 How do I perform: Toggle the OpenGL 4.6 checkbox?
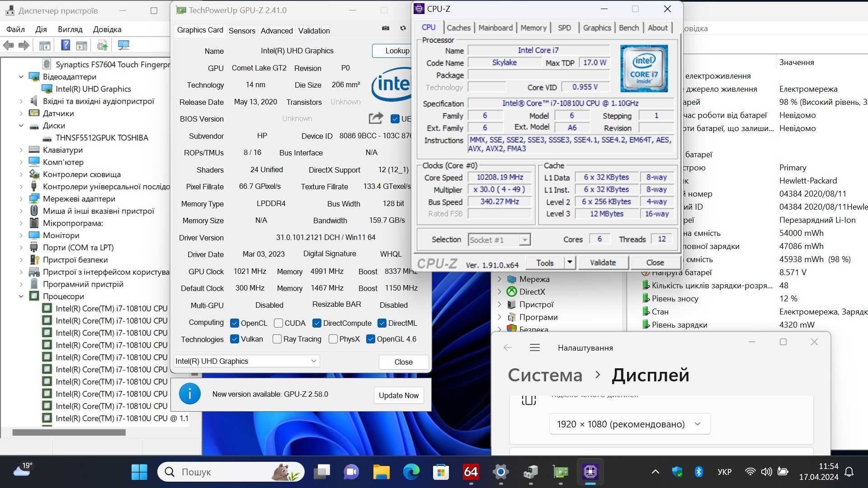[x=371, y=339]
